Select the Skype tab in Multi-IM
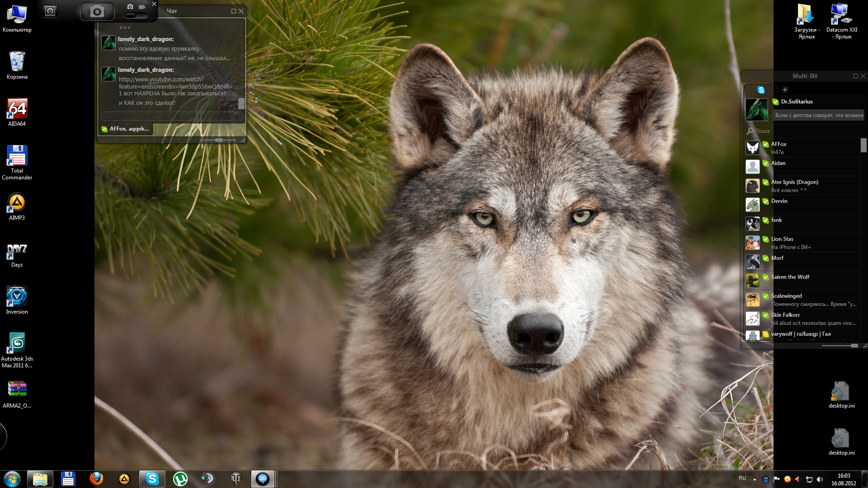Viewport: 868px width, 488px height. tap(761, 90)
